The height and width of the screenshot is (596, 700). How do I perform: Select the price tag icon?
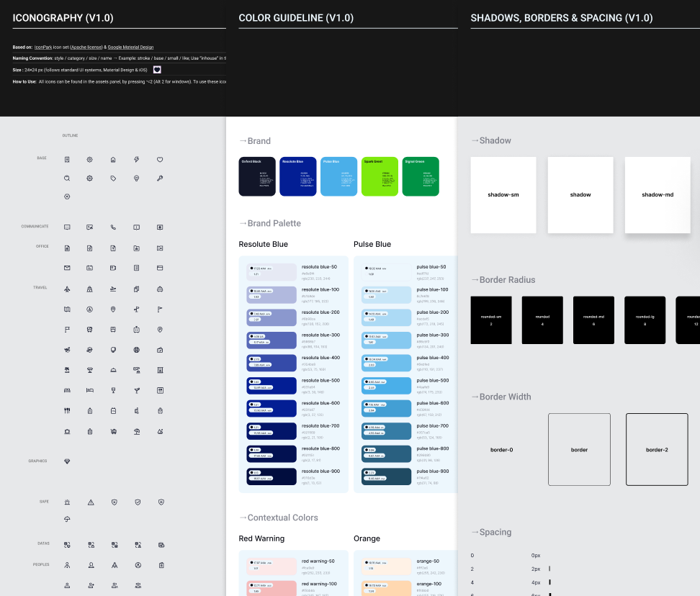point(113,178)
